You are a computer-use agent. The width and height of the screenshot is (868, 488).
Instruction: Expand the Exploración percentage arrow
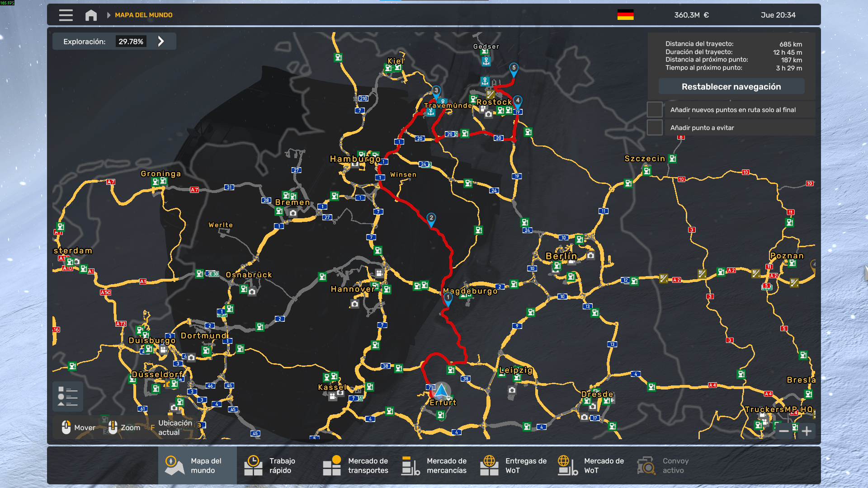(x=161, y=42)
